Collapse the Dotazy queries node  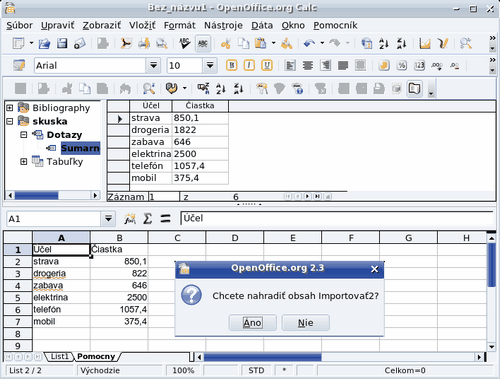23,135
